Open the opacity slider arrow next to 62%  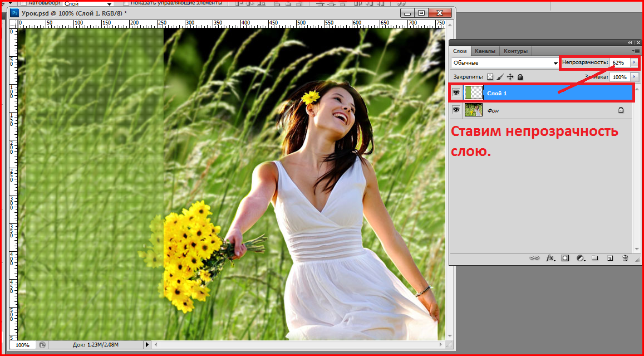(x=634, y=62)
